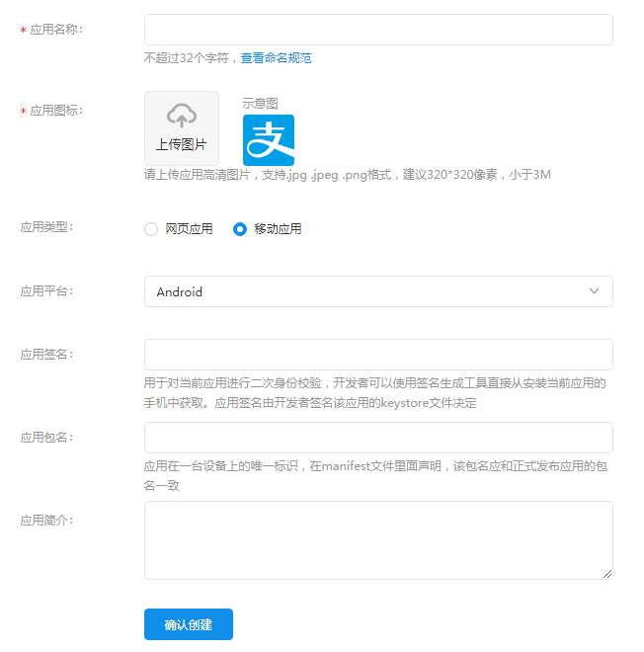Click the 应用平台 field label
Image resolution: width=644 pixels, height=652 pixels.
click(46, 291)
